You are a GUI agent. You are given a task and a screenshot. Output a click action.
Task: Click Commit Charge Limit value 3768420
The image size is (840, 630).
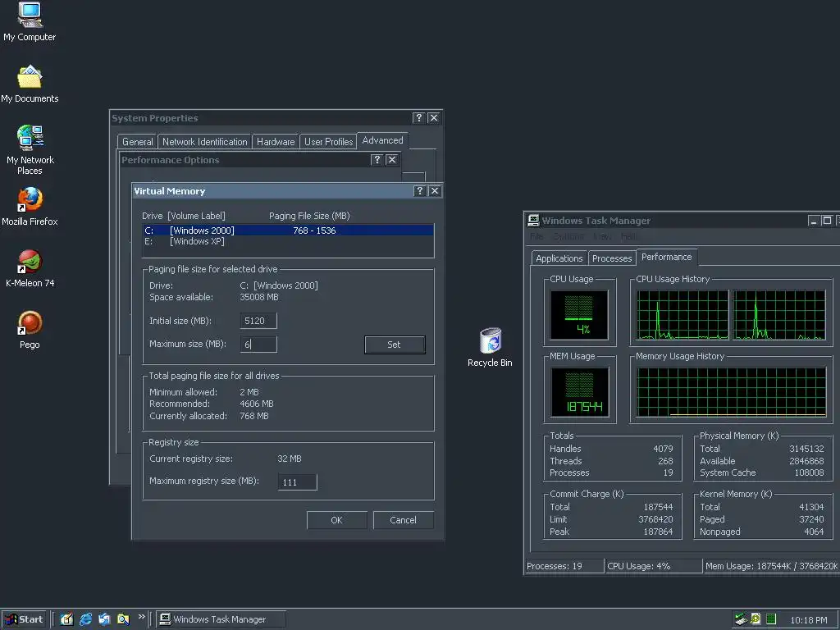click(x=655, y=519)
